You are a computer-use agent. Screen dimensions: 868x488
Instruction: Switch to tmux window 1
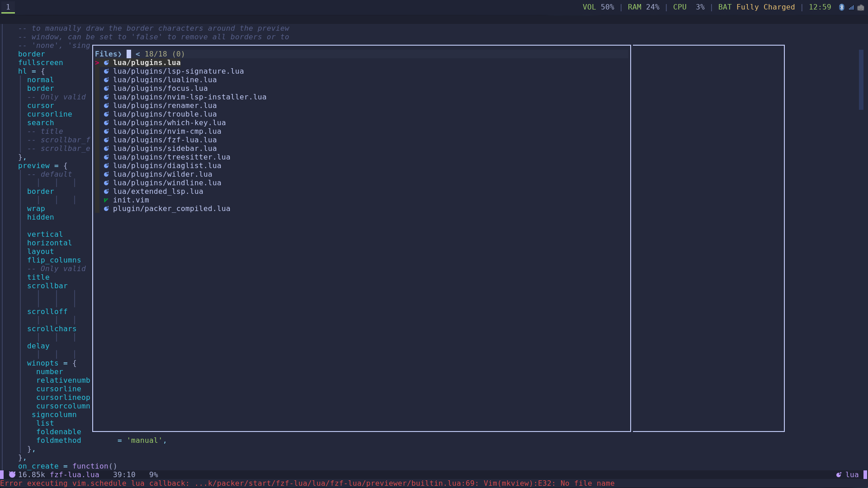8,7
